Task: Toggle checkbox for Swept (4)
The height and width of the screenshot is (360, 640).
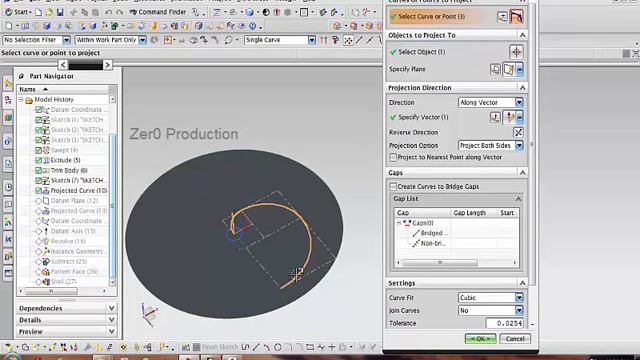Action: pos(38,150)
